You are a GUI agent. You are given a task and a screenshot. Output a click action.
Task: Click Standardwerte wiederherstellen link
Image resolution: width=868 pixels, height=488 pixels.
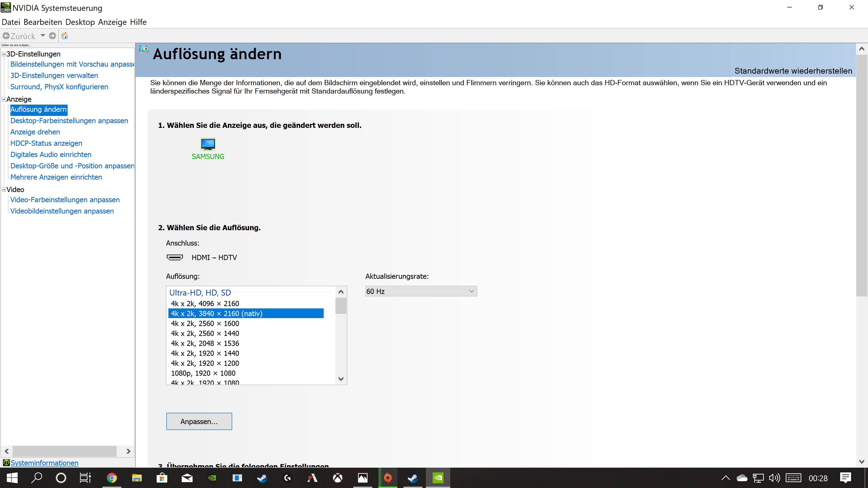793,71
